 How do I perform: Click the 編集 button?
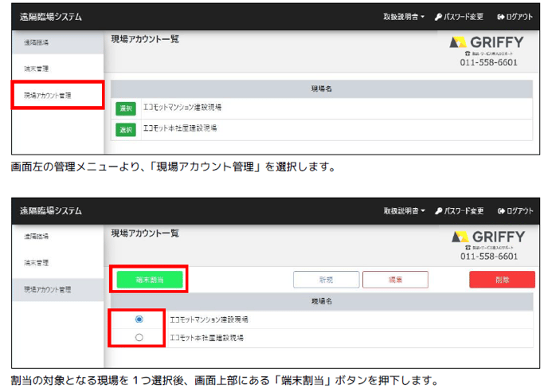395,280
